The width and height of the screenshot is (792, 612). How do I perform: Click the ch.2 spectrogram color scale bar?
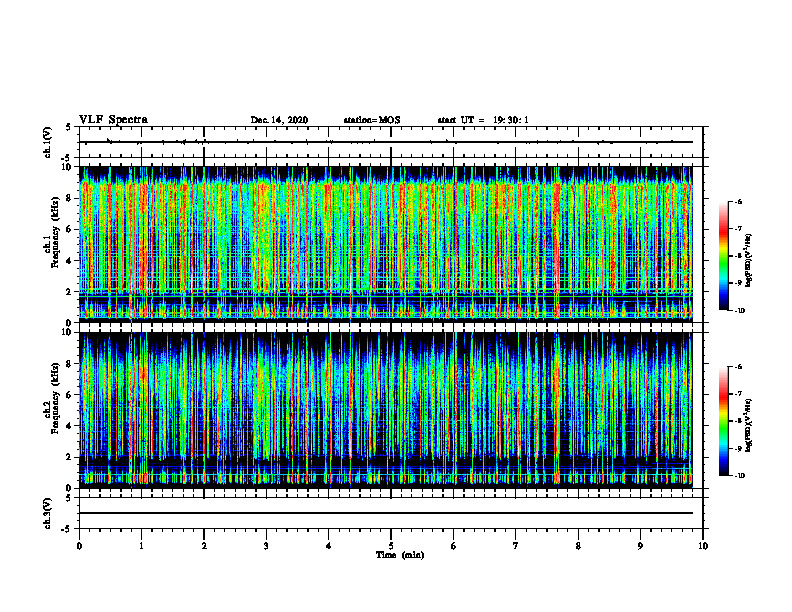tap(723, 421)
